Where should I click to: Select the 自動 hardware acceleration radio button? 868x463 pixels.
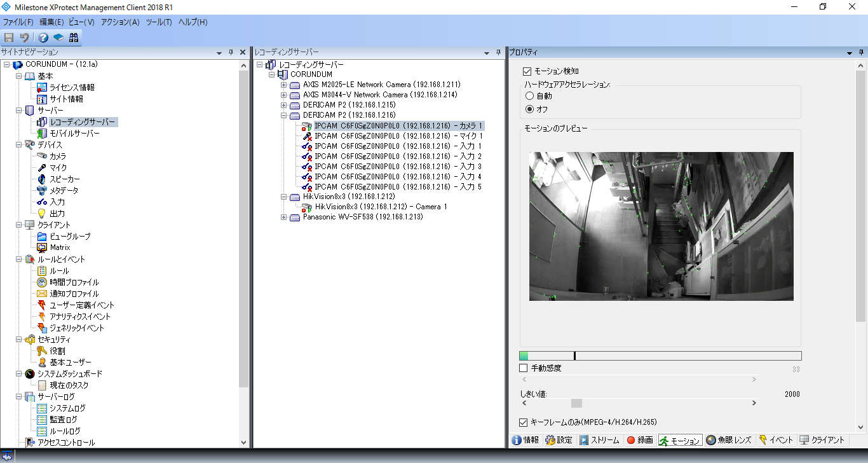click(x=529, y=96)
